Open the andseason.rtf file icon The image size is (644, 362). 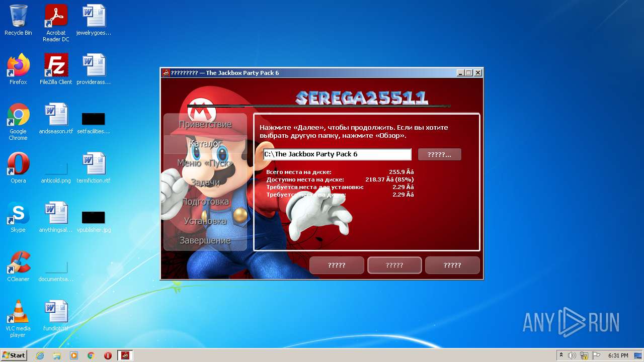pos(56,119)
